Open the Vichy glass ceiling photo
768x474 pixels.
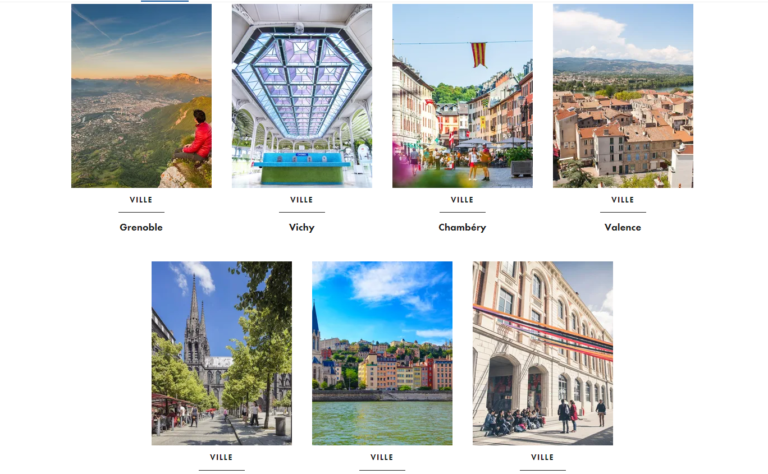302,96
